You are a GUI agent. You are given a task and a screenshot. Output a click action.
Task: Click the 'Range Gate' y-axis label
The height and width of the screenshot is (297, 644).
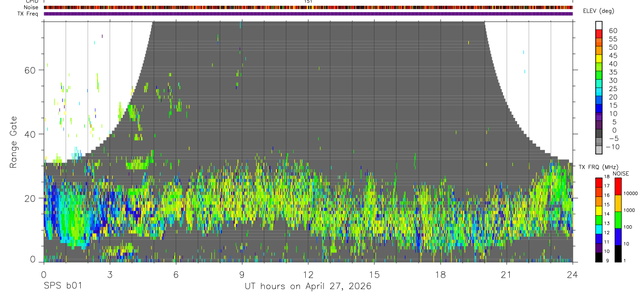tap(14, 142)
